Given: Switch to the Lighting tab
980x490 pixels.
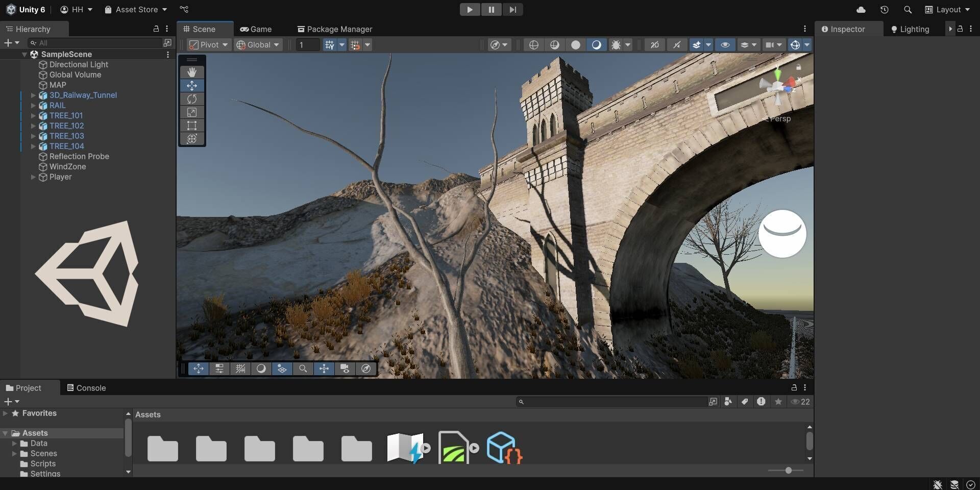Looking at the screenshot, I should click(910, 29).
